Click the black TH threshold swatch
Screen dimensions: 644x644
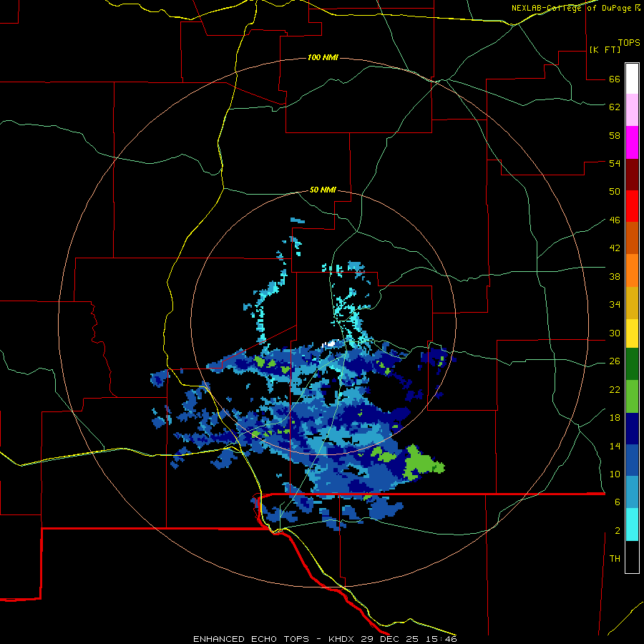pyautogui.click(x=632, y=557)
